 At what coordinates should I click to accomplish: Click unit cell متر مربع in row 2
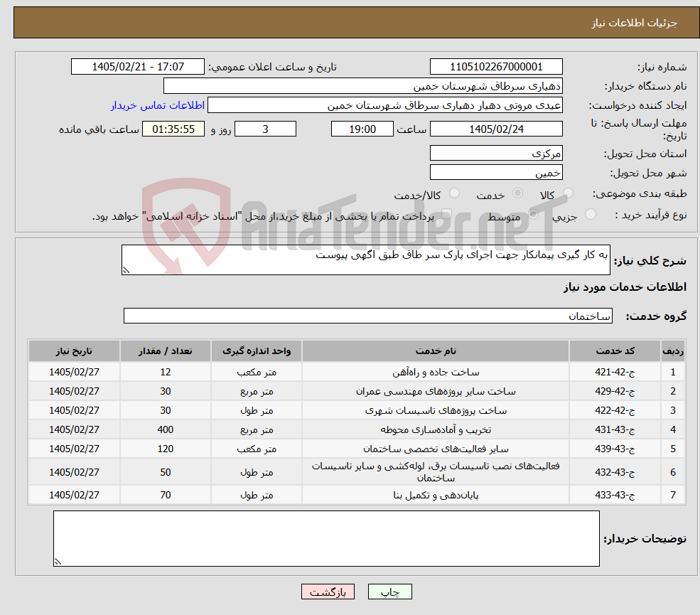257,391
